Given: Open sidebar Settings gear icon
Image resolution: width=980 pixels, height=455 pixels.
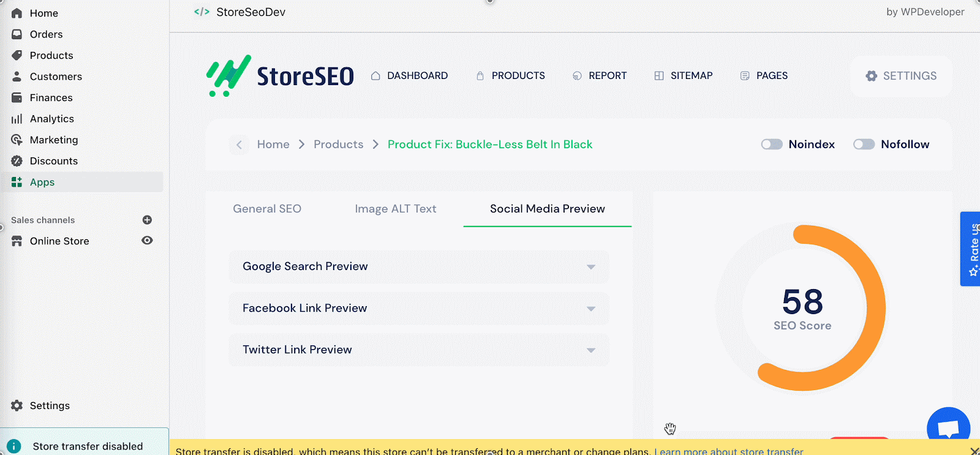Looking at the screenshot, I should click(x=17, y=405).
